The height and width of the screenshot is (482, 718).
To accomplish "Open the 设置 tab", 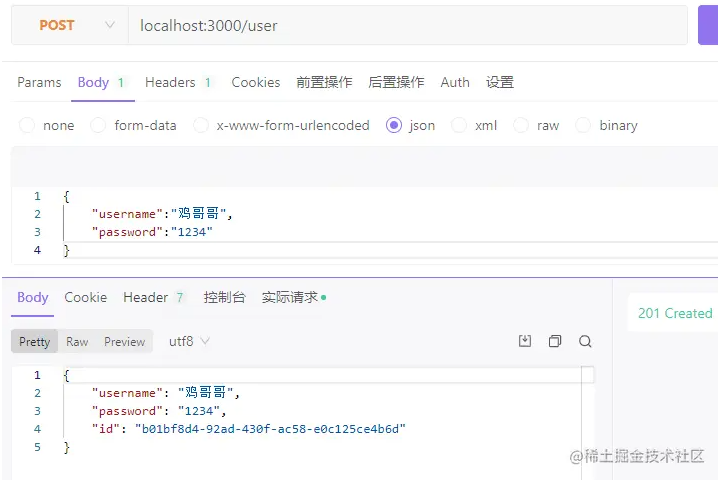I will 500,82.
